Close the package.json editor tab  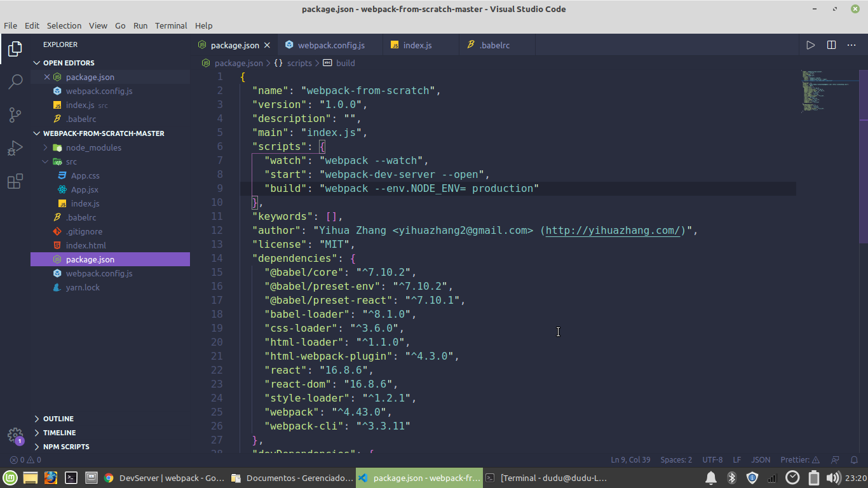click(268, 45)
